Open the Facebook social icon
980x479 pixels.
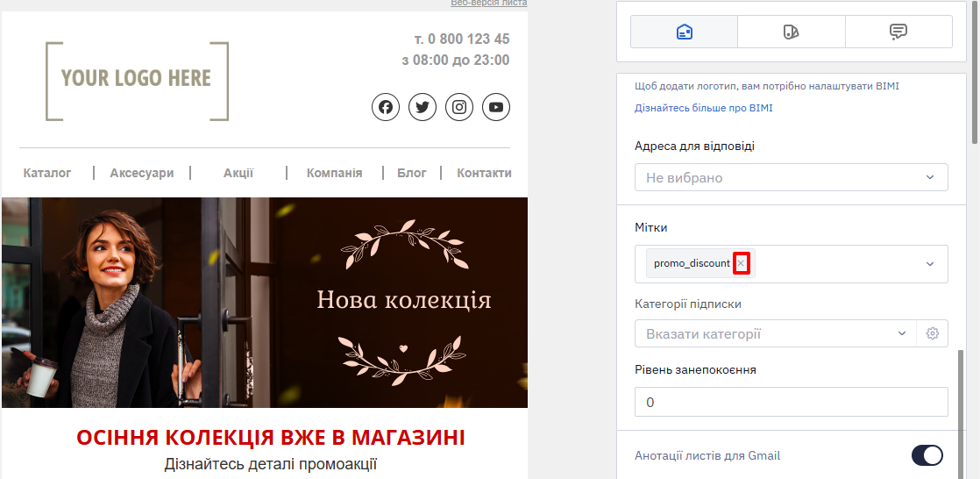pyautogui.click(x=386, y=107)
